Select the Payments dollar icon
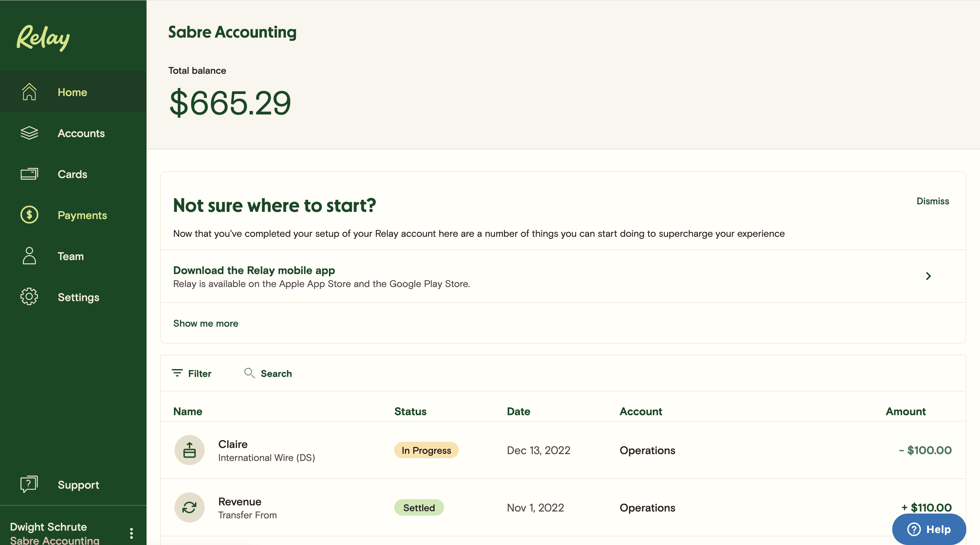980x545 pixels. coord(29,215)
